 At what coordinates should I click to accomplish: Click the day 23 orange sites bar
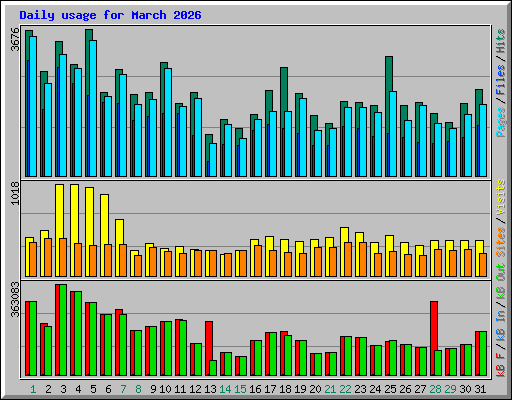[x=363, y=259]
